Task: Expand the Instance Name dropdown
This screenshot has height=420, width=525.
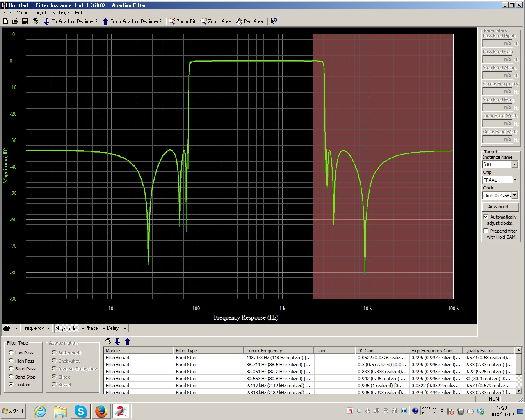Action: (515, 164)
